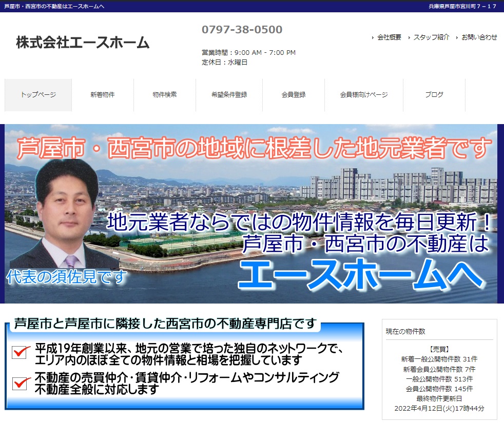
Task: Open the 会社概要 link
Action: [389, 37]
